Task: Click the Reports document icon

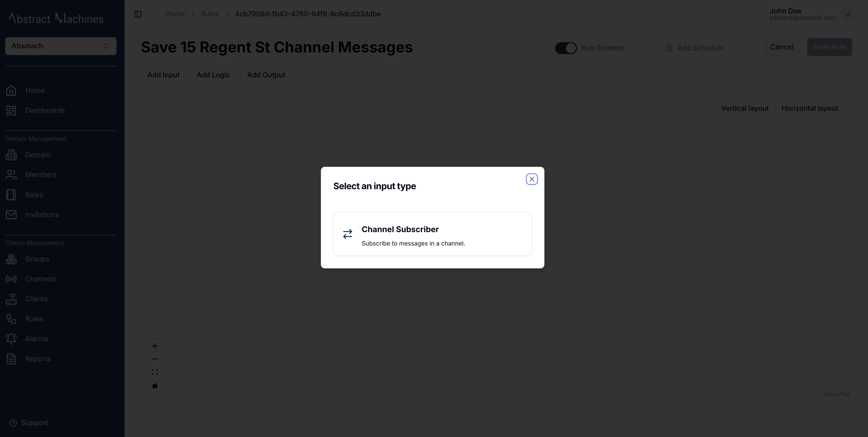Action: click(11, 359)
